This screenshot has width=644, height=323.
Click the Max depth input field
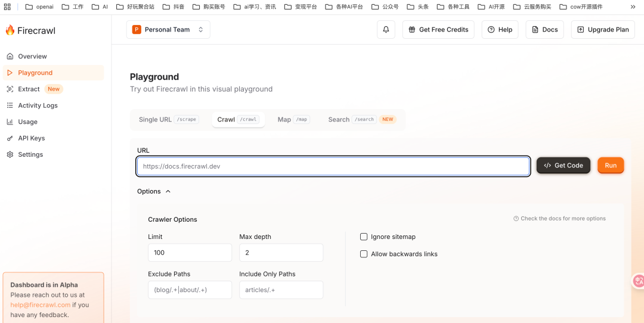click(281, 253)
